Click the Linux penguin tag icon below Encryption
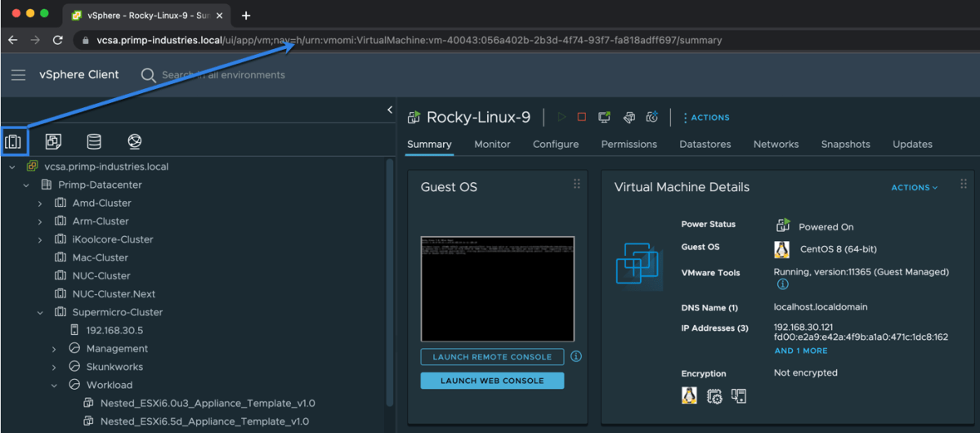 point(689,395)
